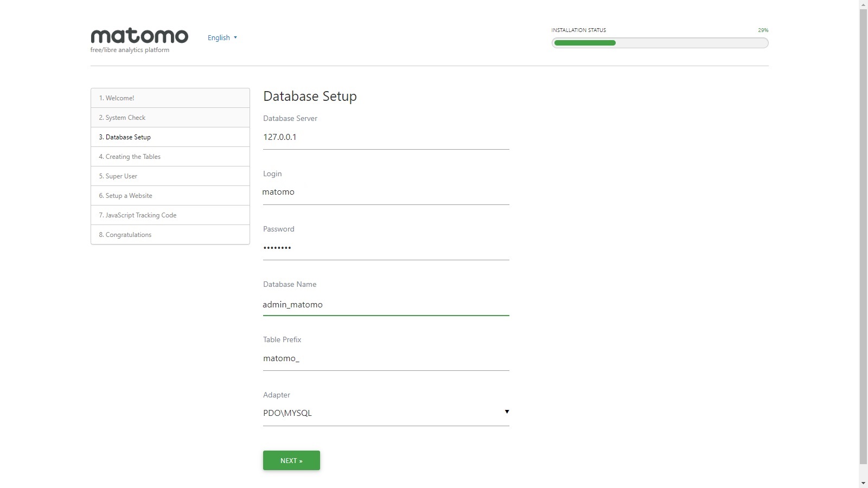Select the Welcome! step
Image resolution: width=868 pixels, height=488 pixels.
click(170, 98)
